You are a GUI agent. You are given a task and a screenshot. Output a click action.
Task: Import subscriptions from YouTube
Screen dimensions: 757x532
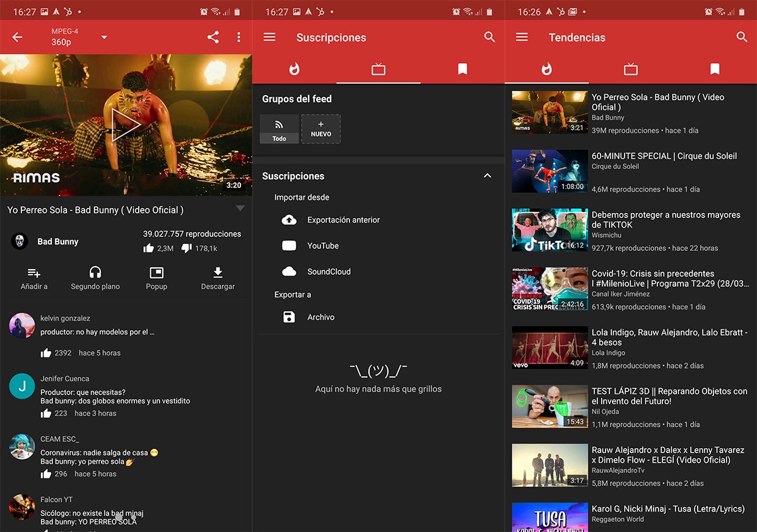(322, 246)
